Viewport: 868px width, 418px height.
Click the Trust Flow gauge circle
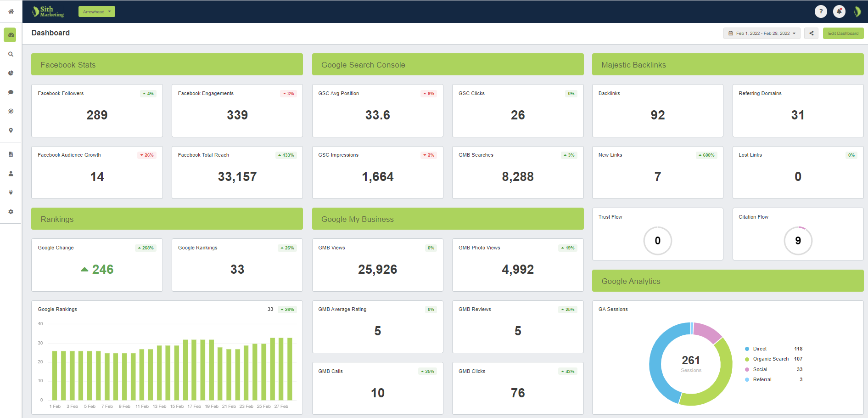(x=657, y=241)
